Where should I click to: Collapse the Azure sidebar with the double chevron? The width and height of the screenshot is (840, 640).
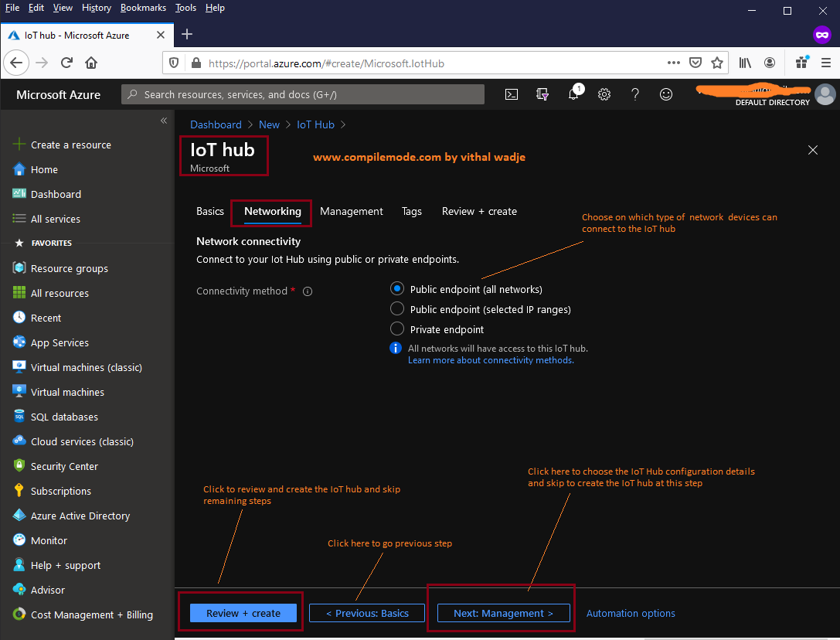pos(163,121)
